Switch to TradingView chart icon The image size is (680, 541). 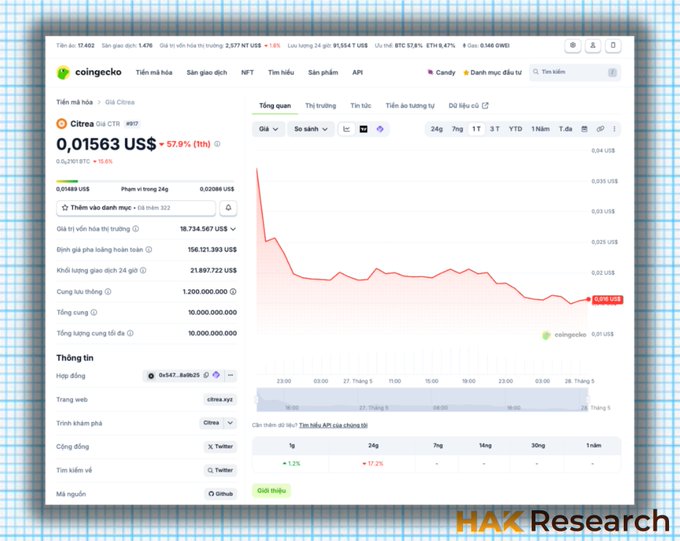[x=363, y=129]
